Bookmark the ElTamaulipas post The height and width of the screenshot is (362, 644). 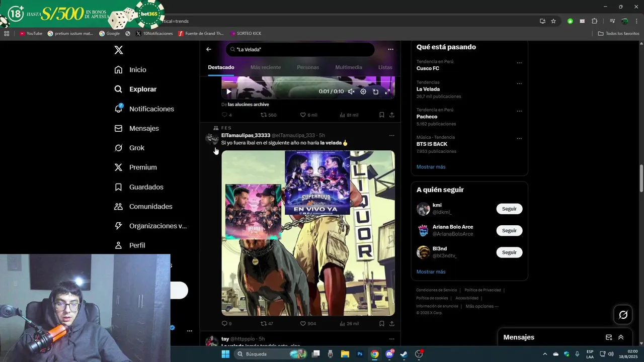(x=382, y=324)
